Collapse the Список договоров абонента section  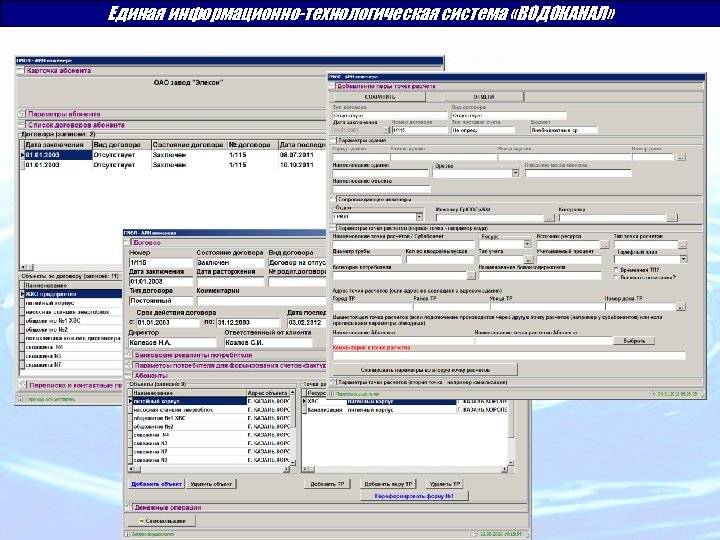pyautogui.click(x=21, y=124)
